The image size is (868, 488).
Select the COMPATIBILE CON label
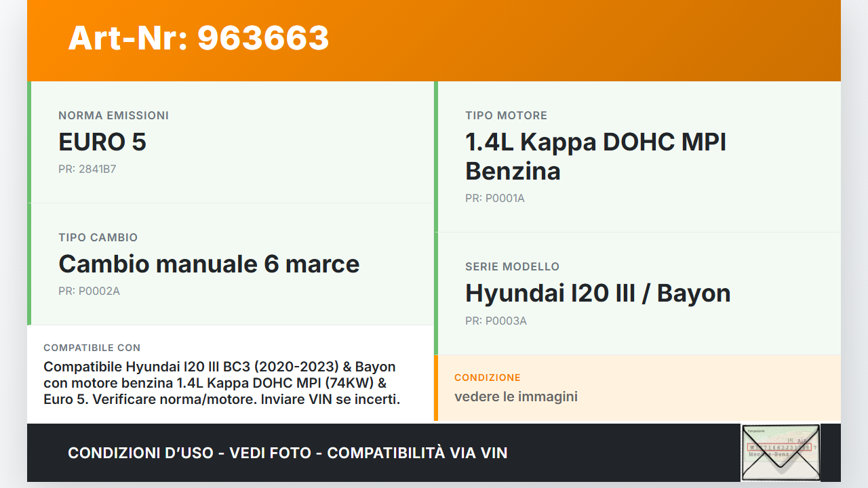point(92,348)
